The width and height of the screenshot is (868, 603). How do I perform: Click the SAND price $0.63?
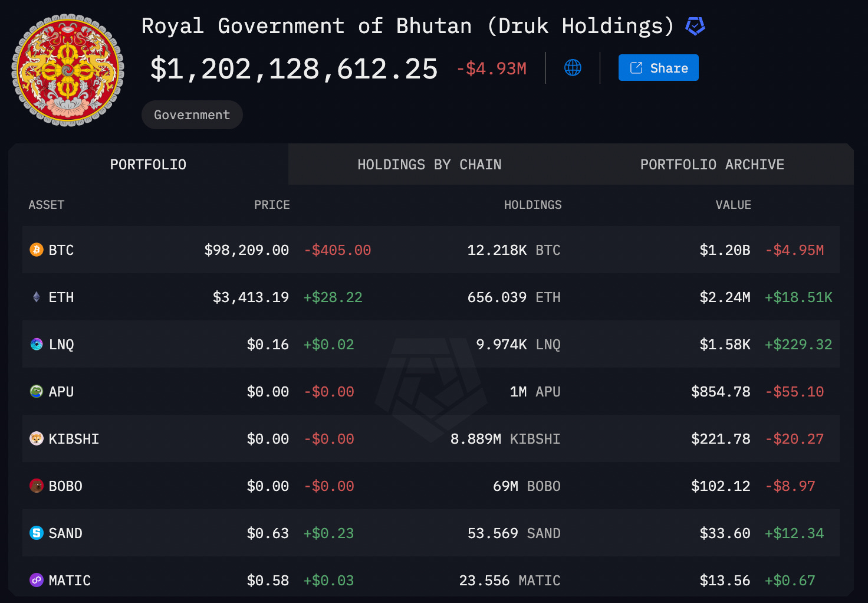[x=268, y=533]
